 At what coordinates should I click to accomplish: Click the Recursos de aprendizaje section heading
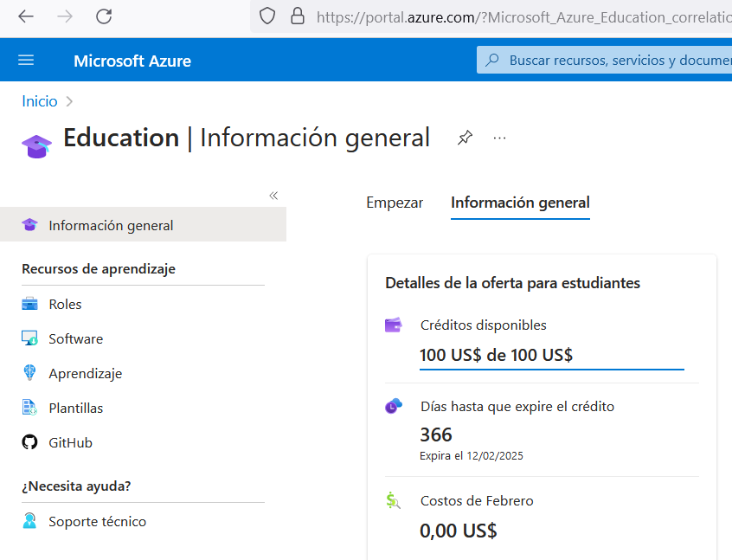point(99,269)
